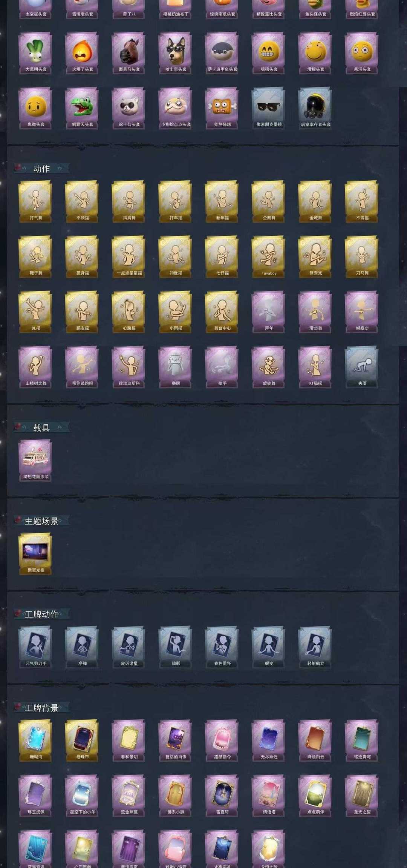407x868 pixels.
Task: Select the 失落 crawling emote
Action: 362,367
